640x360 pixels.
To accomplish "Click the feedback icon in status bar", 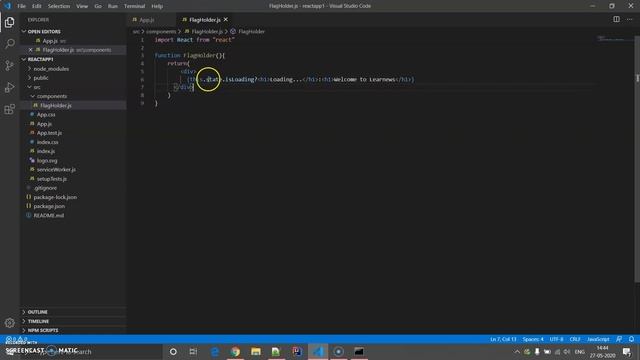I will click(x=619, y=339).
